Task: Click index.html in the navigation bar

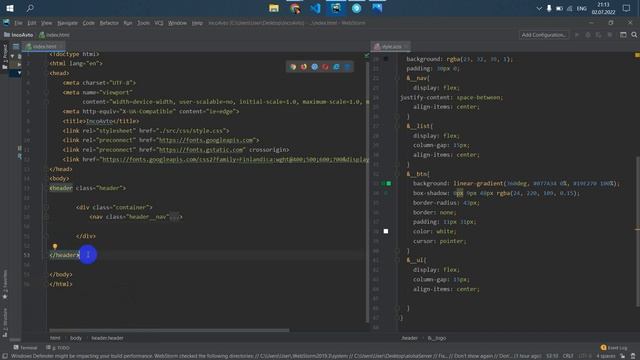Action: [54, 35]
